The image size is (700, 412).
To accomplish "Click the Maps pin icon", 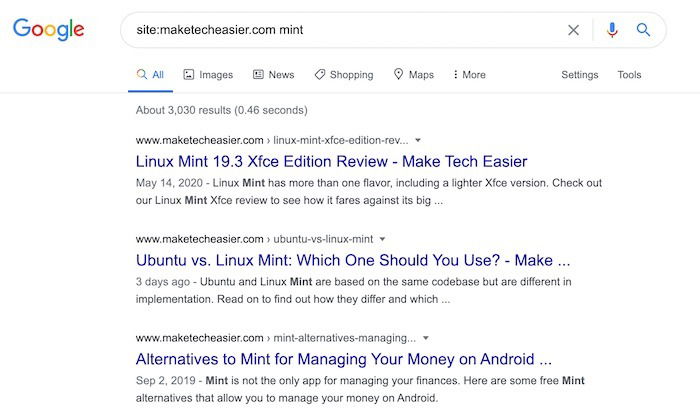I will (x=398, y=75).
